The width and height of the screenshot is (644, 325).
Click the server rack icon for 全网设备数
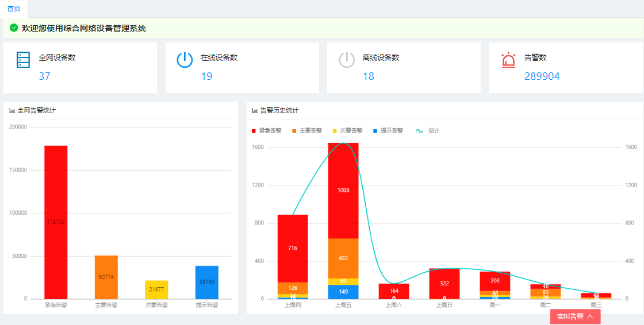(23, 60)
